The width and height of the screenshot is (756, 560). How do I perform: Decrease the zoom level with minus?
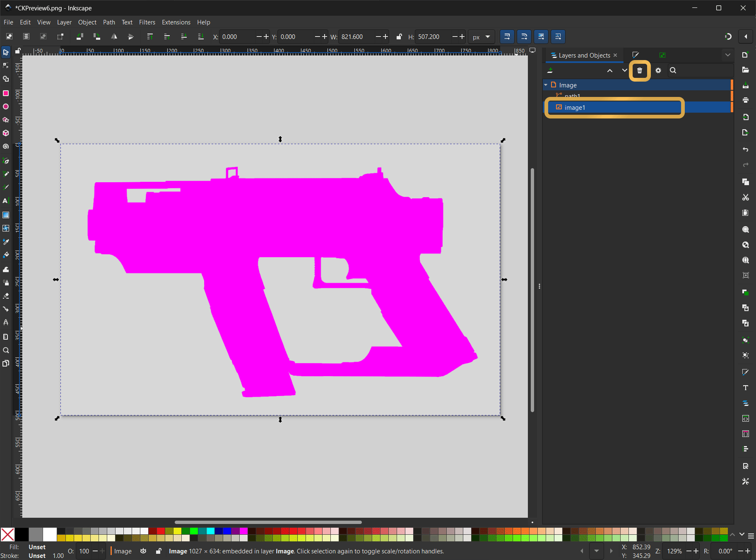tap(689, 551)
